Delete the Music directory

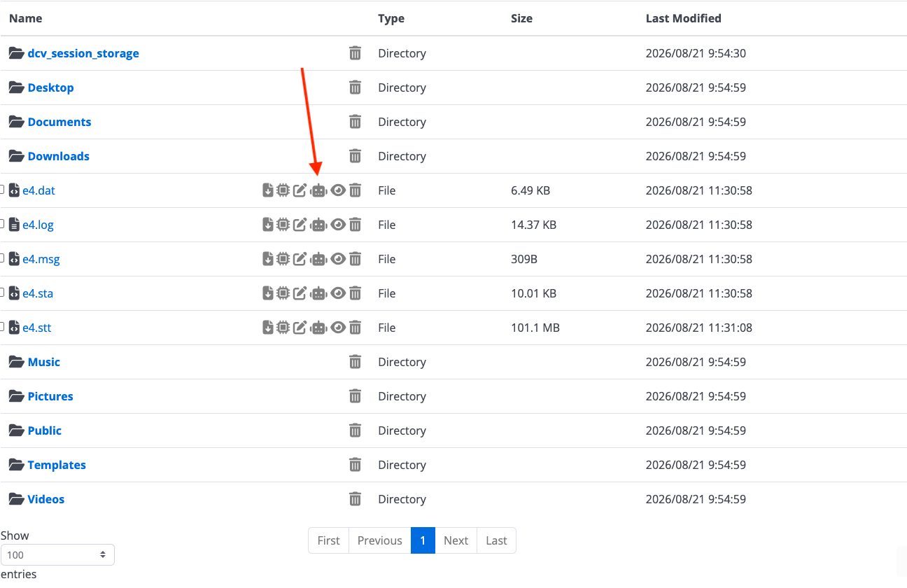pos(356,362)
